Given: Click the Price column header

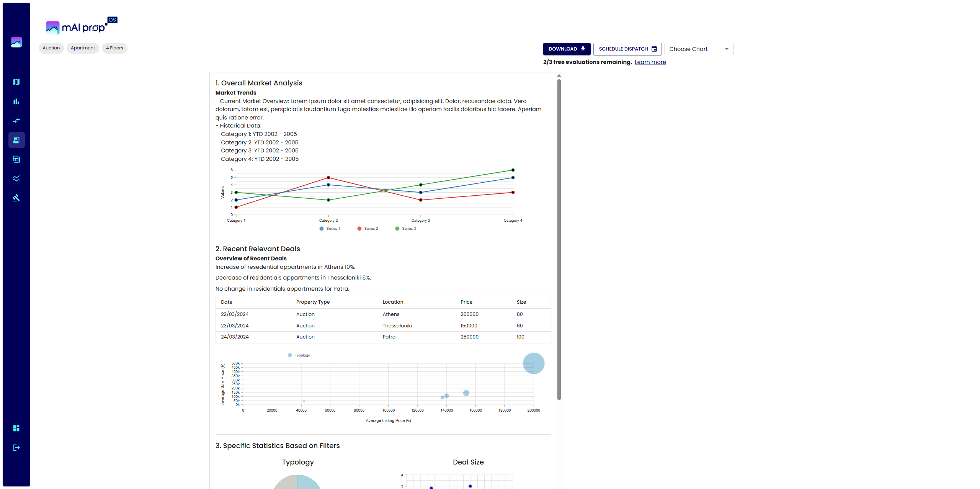Looking at the screenshot, I should pos(466,302).
